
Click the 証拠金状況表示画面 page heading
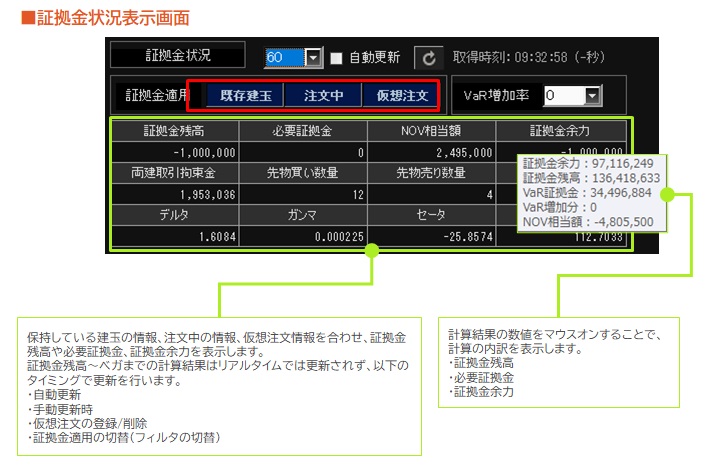(x=105, y=18)
